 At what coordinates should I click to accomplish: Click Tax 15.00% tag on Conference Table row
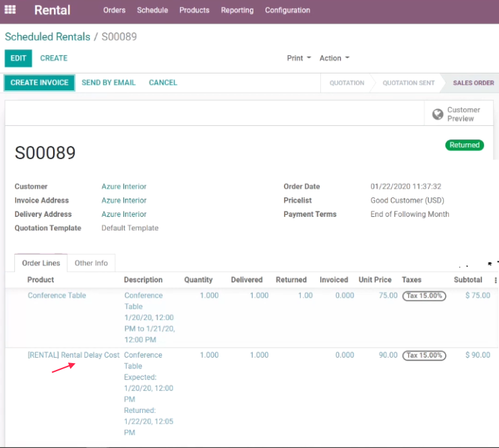[x=424, y=296]
